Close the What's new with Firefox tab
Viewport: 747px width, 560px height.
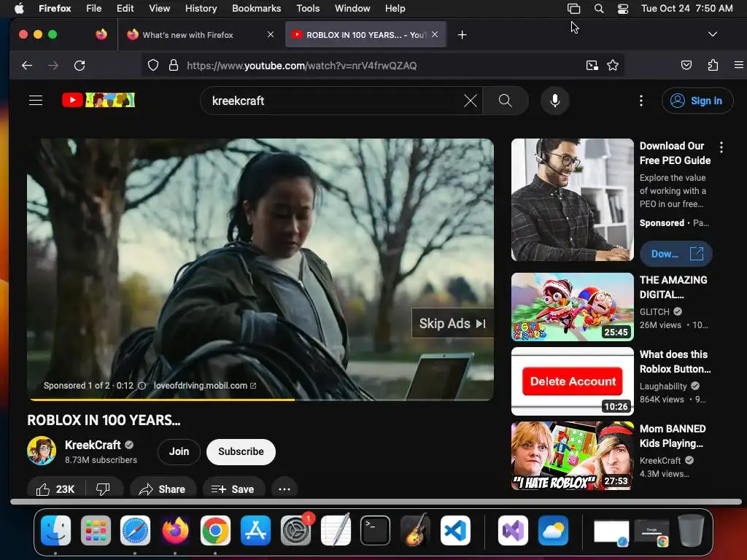click(270, 34)
